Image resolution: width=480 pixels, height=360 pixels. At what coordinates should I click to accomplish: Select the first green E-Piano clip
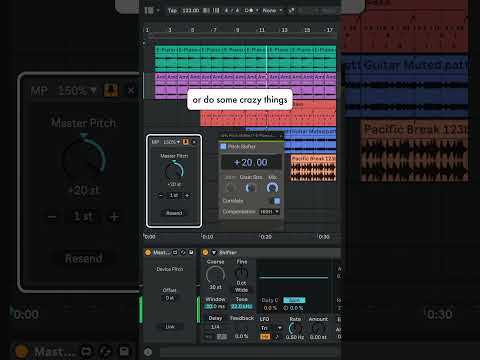coord(166,59)
